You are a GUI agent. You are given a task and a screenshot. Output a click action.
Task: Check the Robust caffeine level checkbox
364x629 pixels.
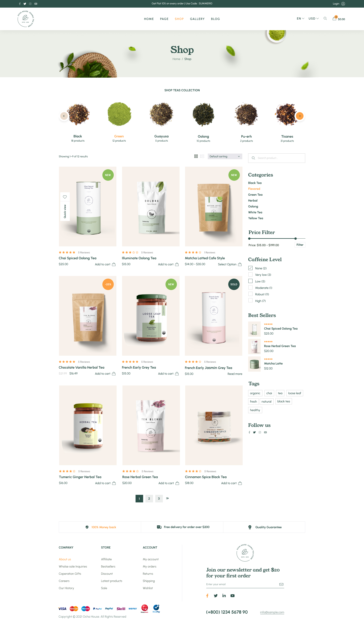tap(250, 294)
